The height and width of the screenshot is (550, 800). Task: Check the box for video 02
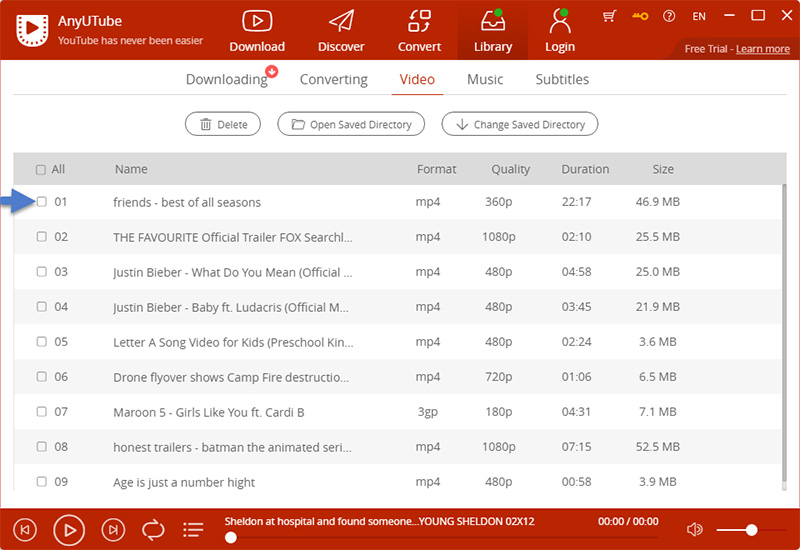point(42,237)
